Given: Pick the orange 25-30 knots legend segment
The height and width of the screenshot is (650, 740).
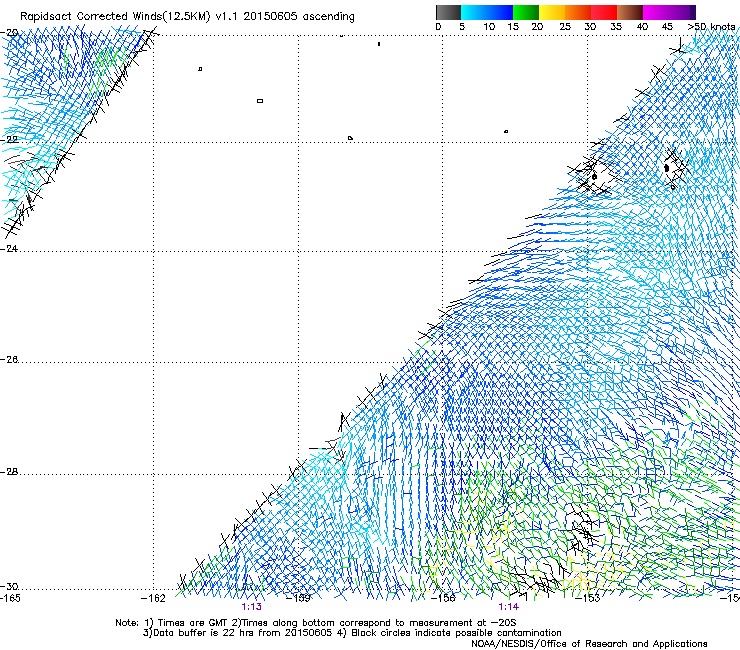Looking at the screenshot, I should pos(578,12).
